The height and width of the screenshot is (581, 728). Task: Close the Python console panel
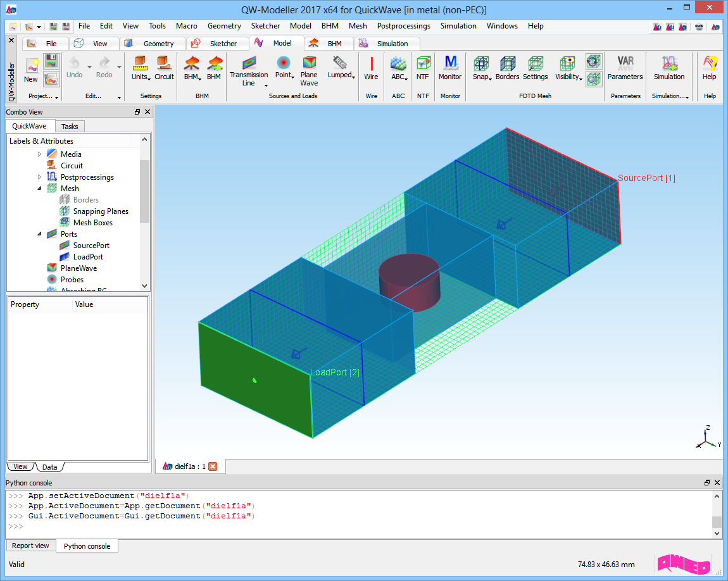(x=717, y=483)
